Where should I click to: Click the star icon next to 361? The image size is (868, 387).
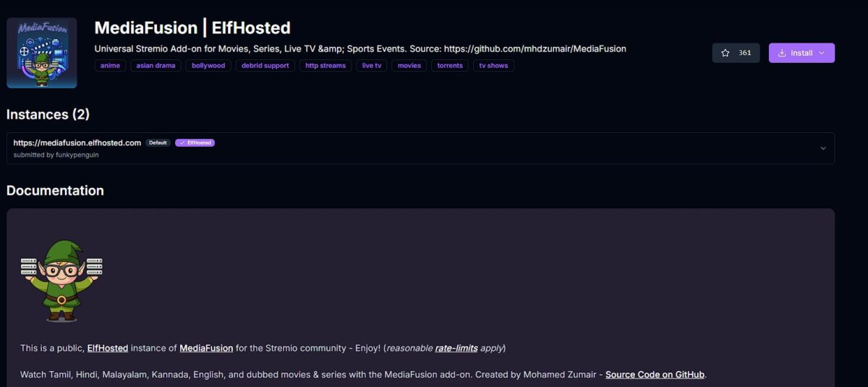coord(726,53)
